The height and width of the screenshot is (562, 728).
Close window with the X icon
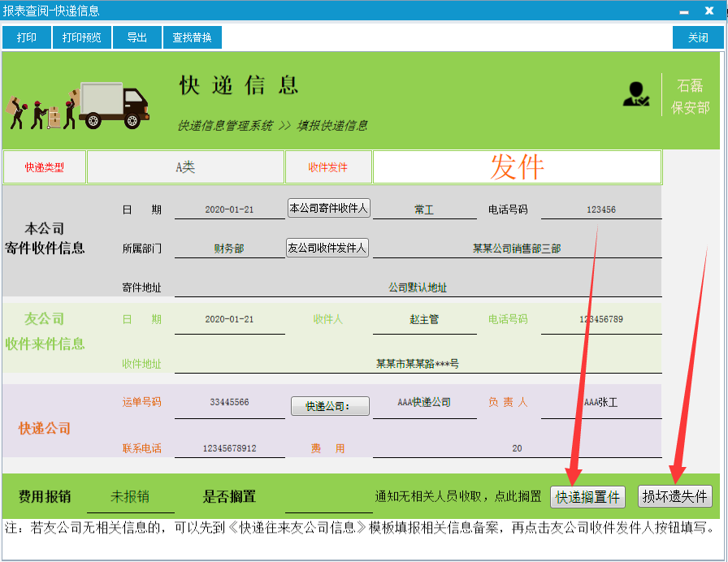[709, 11]
